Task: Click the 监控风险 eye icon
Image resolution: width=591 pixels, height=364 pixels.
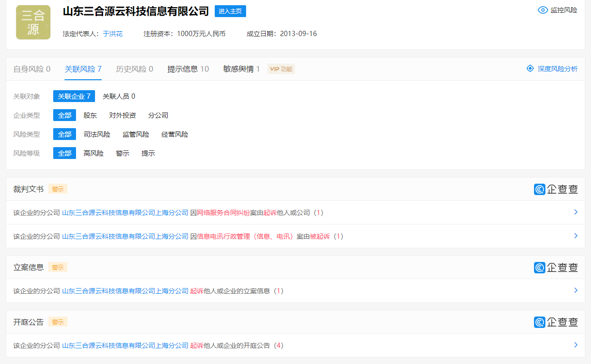Action: [x=543, y=10]
